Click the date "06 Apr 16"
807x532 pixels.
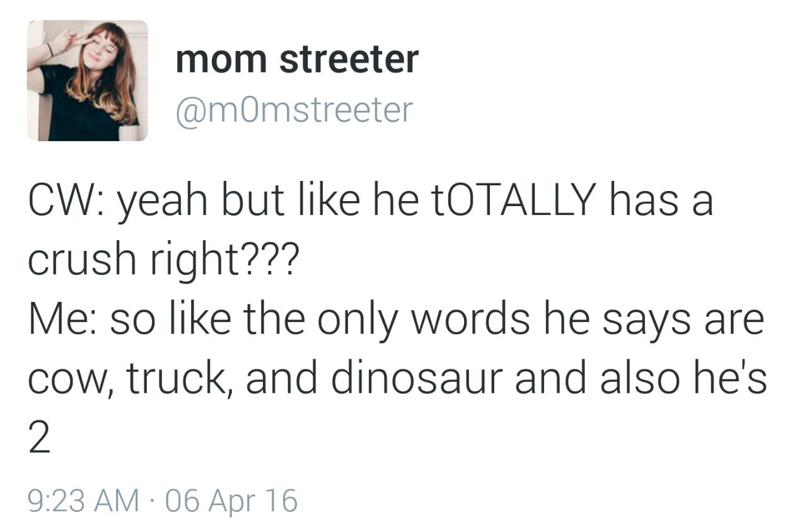click(x=229, y=501)
